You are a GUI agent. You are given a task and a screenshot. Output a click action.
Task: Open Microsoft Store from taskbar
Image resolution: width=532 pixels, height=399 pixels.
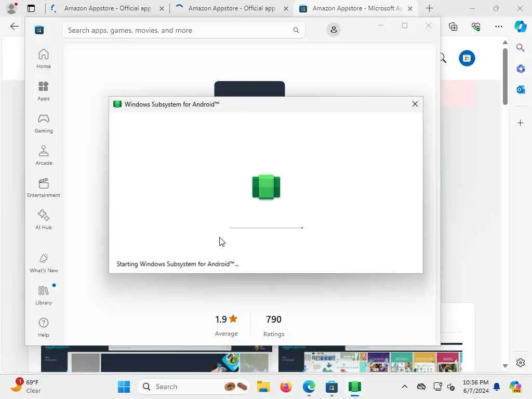(331, 387)
